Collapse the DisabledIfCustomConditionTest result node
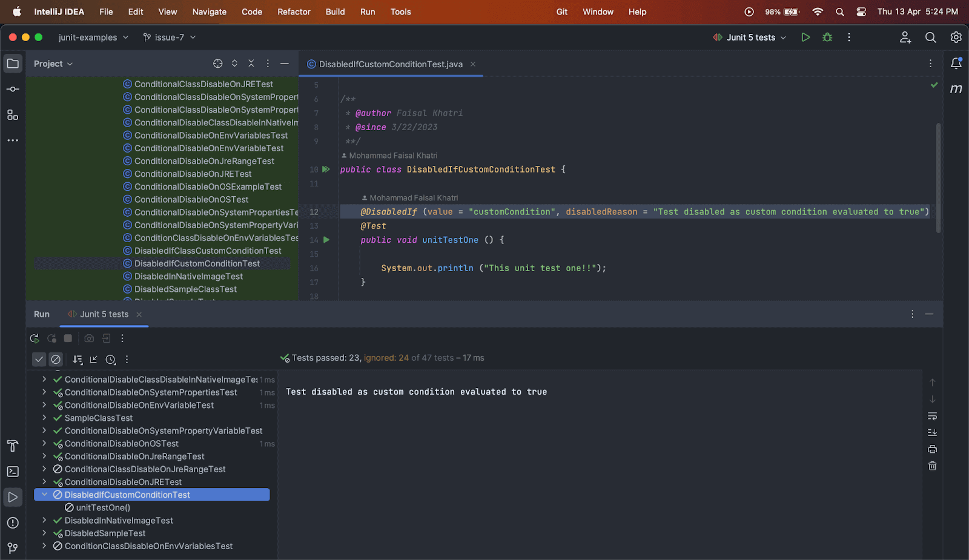The height and width of the screenshot is (560, 969). [44, 495]
